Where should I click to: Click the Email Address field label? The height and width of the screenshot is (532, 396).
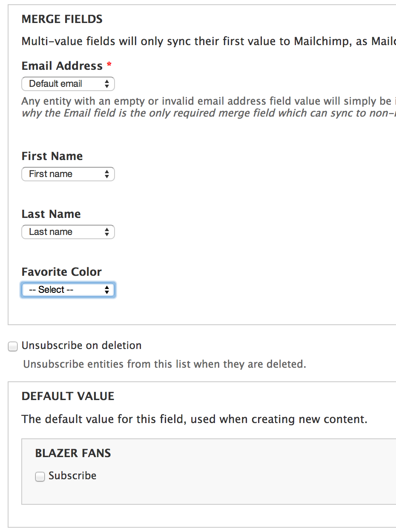point(62,66)
